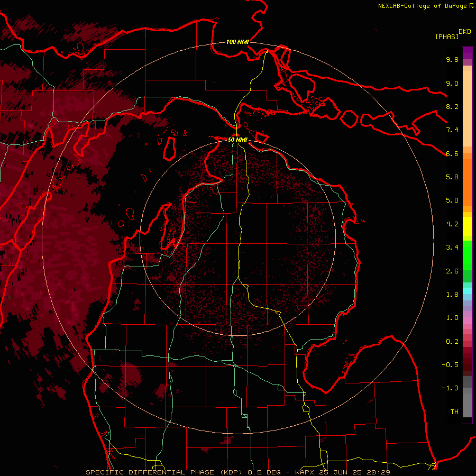Click the cyan color bar segment
The height and width of the screenshot is (476, 476).
coord(467,291)
